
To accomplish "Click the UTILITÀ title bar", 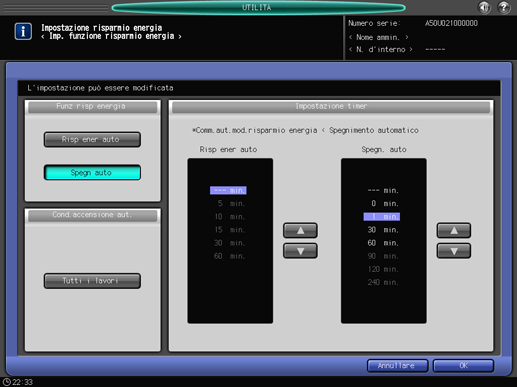I will point(258,7).
